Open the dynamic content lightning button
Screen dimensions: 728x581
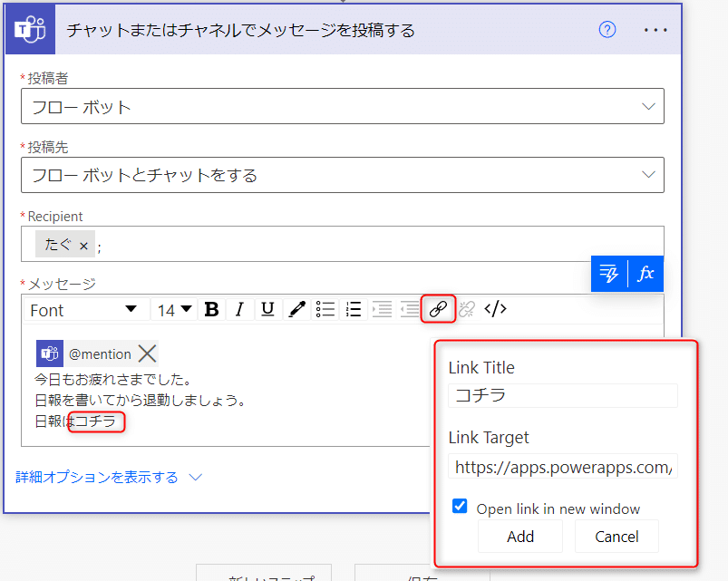(608, 274)
